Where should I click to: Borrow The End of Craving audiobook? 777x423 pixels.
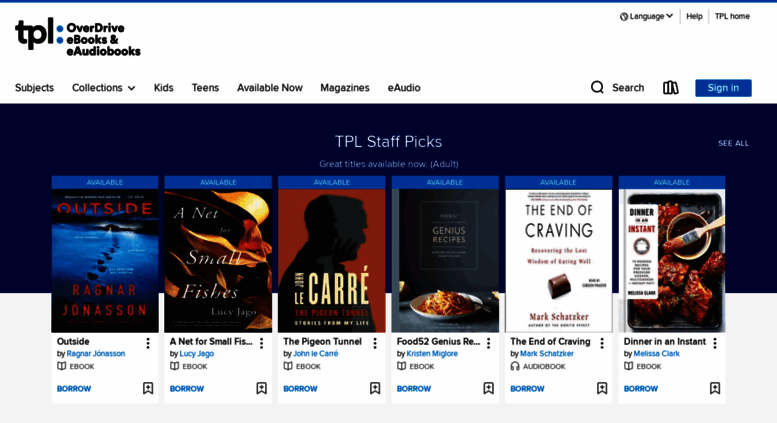(x=527, y=389)
